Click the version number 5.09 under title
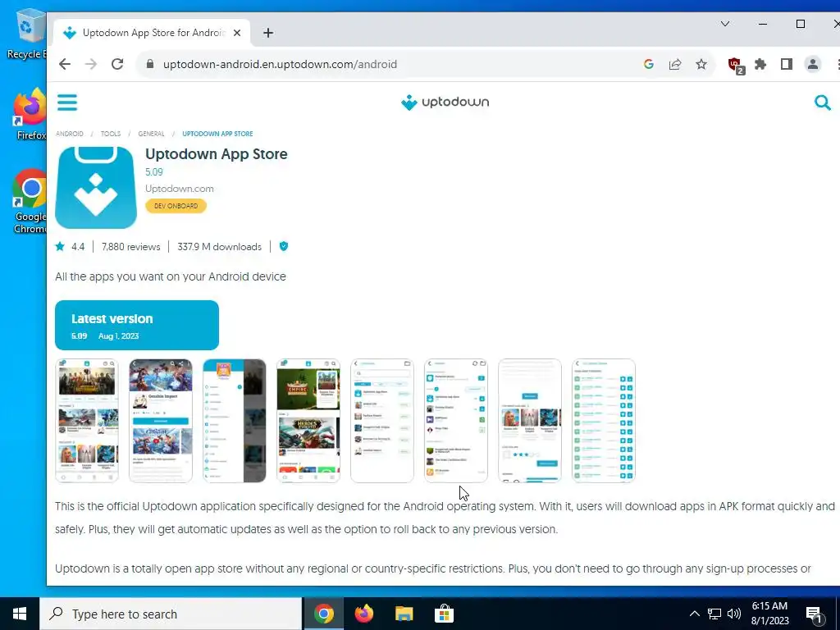The width and height of the screenshot is (840, 630). (x=154, y=172)
